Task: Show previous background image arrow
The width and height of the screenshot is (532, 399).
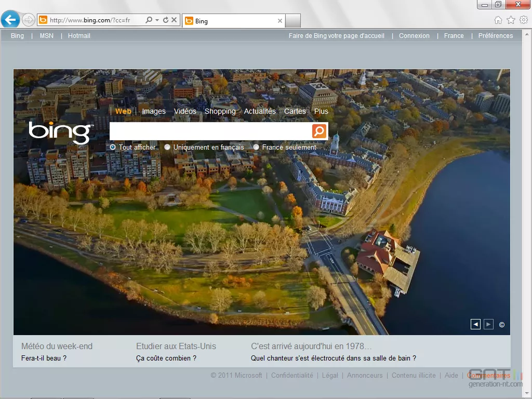Action: 475,324
